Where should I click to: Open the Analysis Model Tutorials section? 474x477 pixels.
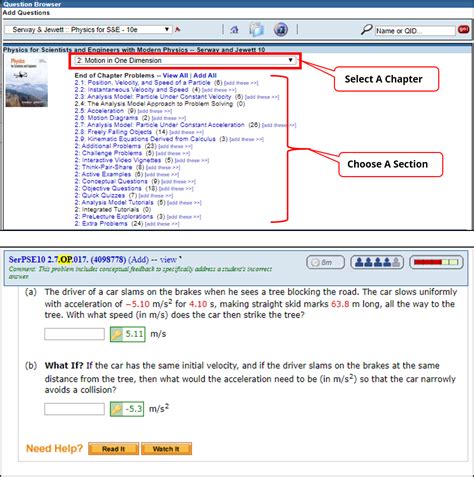tap(114, 202)
